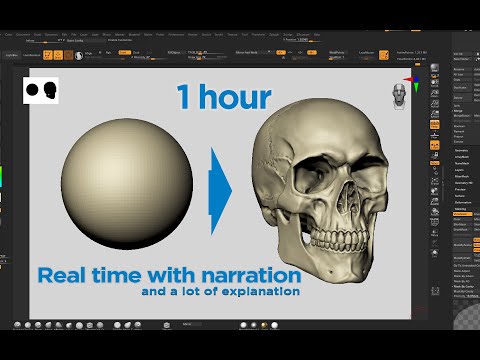The height and width of the screenshot is (360, 480).
Task: Click the Xpose icon at shelf bottom
Action: (x=435, y=291)
